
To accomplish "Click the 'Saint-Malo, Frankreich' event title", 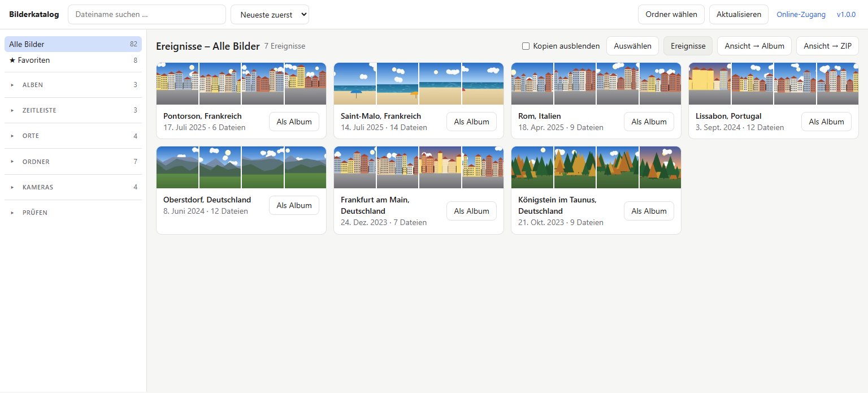I will [x=381, y=116].
